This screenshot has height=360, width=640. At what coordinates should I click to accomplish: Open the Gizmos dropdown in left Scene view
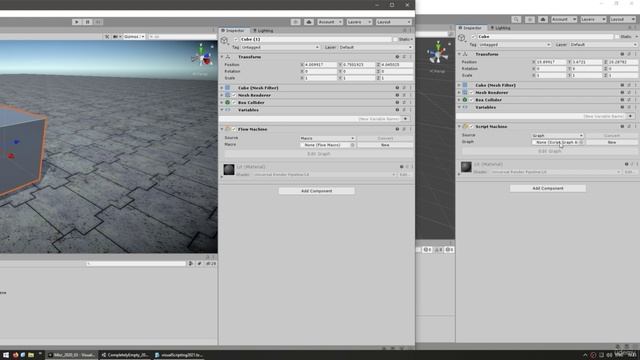tap(134, 36)
